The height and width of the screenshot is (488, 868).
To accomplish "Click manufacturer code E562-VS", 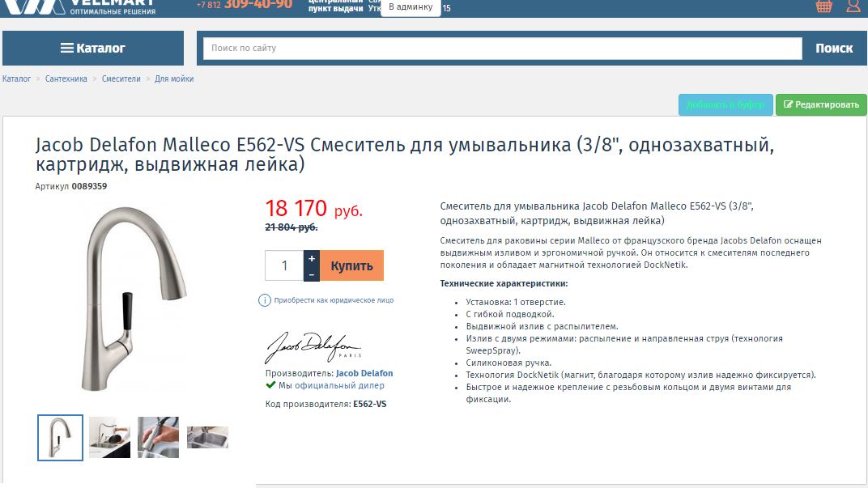I will pos(370,404).
